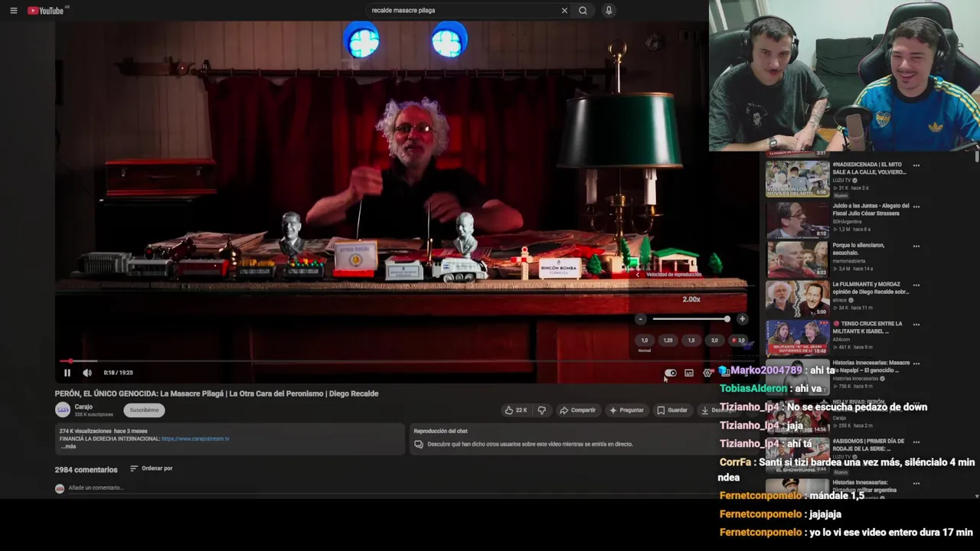Click 'Porque lo silenciaron, escuchalo.' title
The image size is (980, 551).
click(858, 249)
